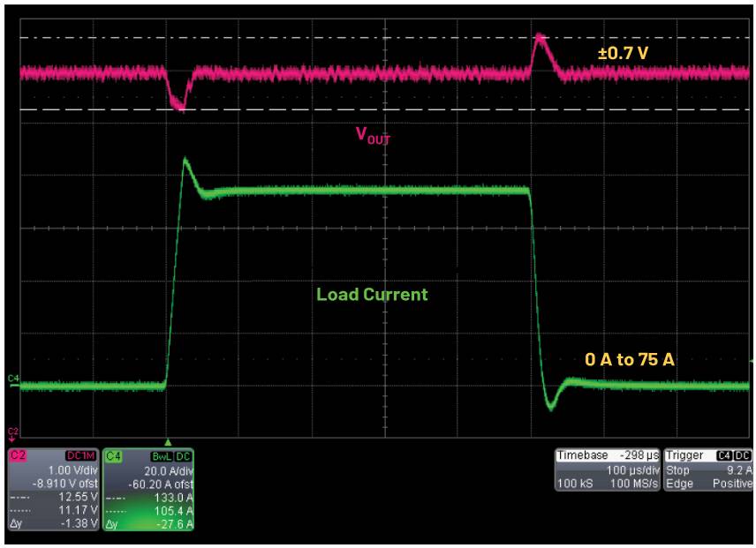The width and height of the screenshot is (756, 548).
Task: Click the ±0.7 V annotation
Action: point(623,53)
